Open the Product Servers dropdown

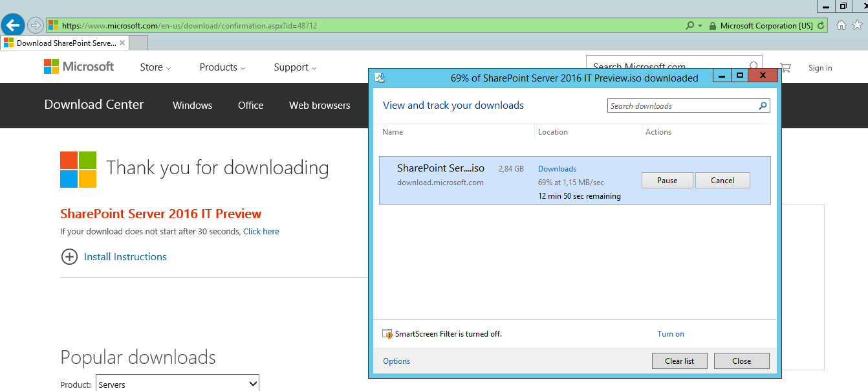coord(177,384)
